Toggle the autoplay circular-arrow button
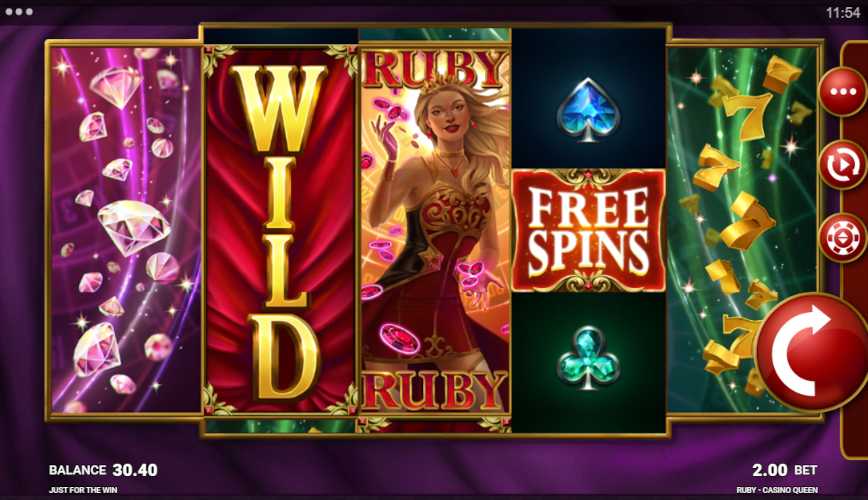 tap(843, 165)
